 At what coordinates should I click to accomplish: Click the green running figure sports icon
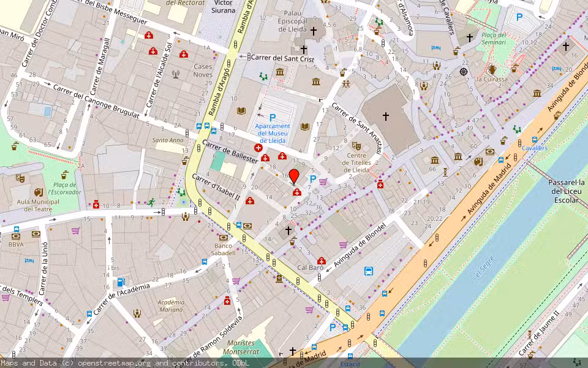(x=151, y=202)
